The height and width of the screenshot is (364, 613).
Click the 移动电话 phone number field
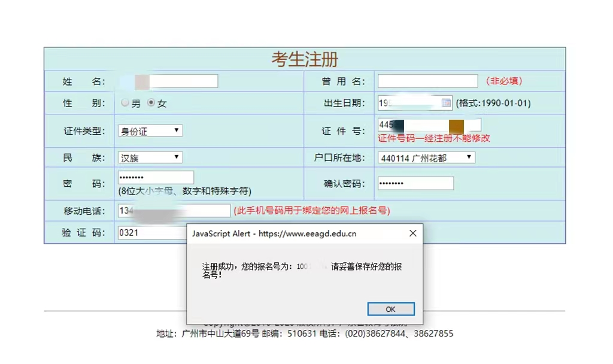pos(174,211)
